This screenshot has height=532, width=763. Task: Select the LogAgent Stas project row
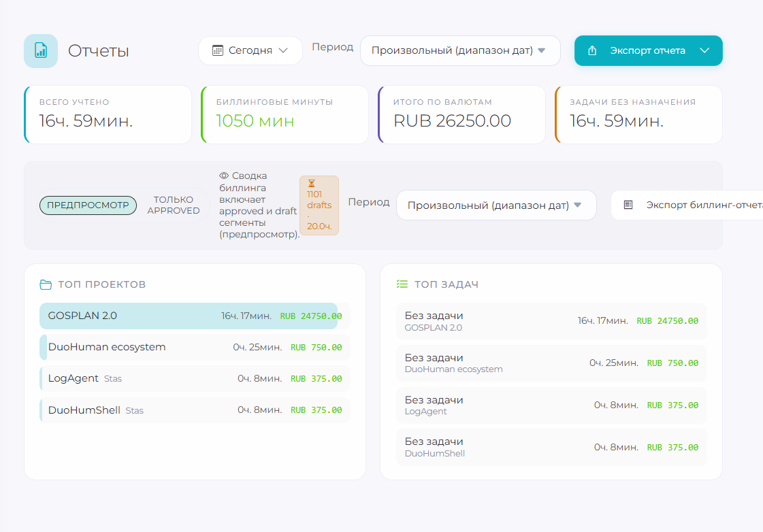(x=195, y=378)
